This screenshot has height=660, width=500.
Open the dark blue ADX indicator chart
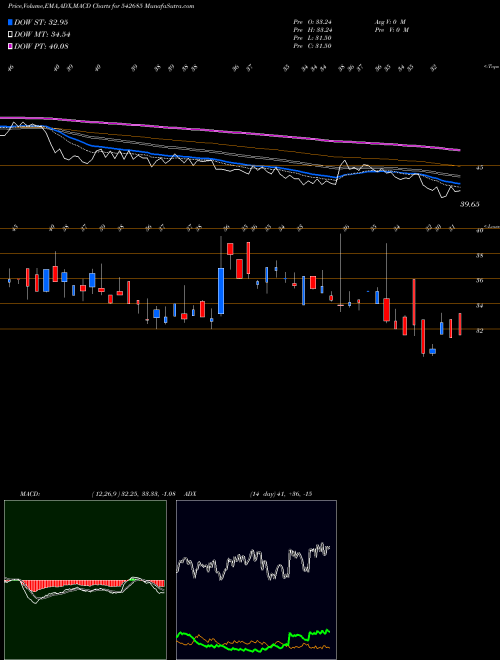coord(256,580)
